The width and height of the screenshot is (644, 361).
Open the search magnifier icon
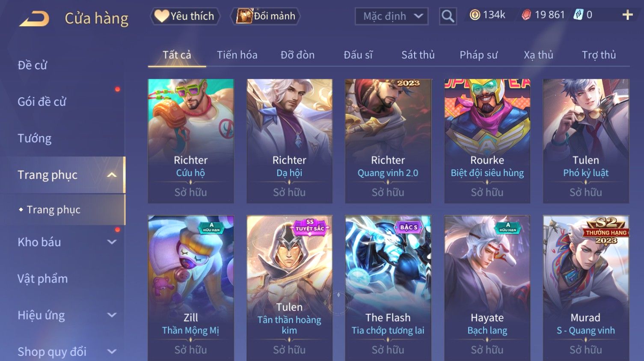point(448,17)
